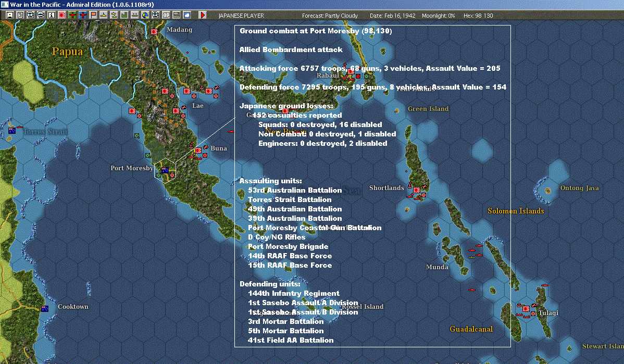Click '41st Field AA Battalion' entry
This screenshot has height=364, width=624.
coord(291,340)
